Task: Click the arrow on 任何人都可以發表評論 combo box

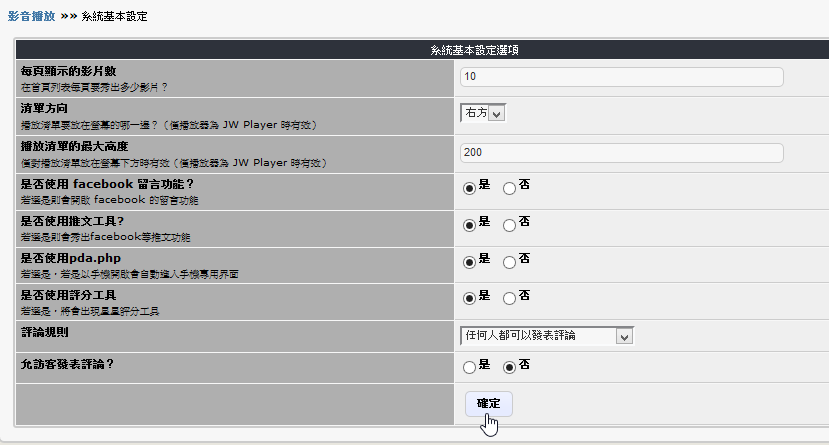Action: (625, 337)
